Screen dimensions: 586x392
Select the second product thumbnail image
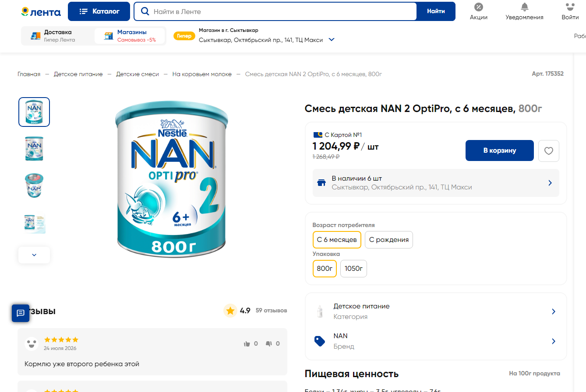pos(34,149)
